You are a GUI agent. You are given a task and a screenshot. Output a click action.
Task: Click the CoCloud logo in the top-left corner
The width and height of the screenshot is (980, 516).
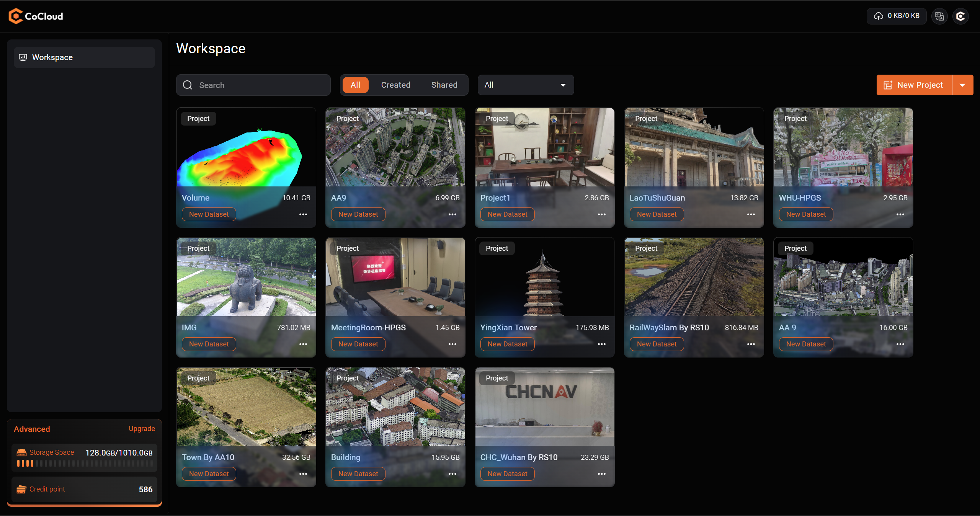tap(36, 16)
